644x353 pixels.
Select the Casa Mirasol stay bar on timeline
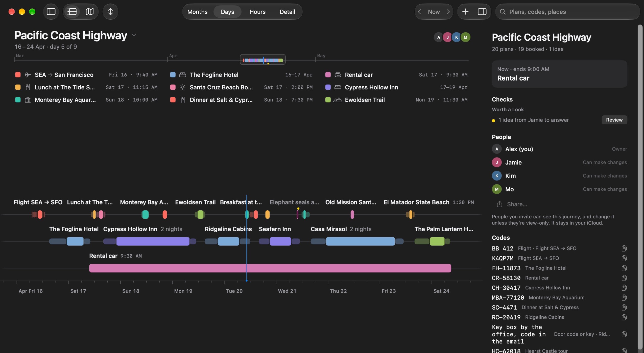(360, 241)
